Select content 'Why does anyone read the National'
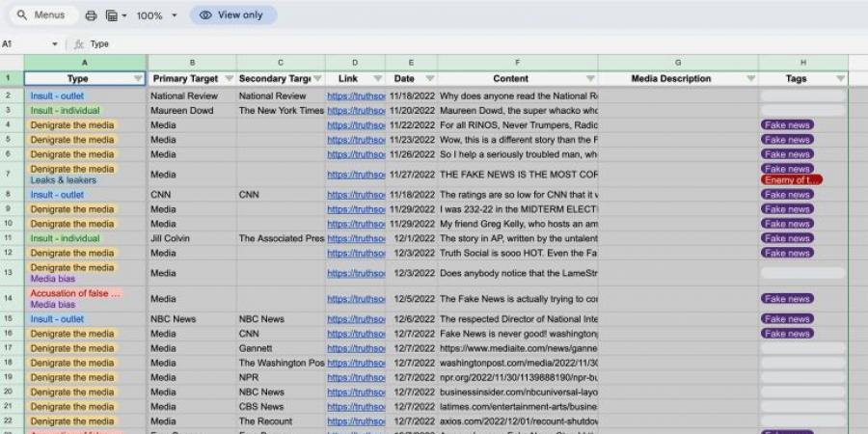868x434 pixels. [518, 95]
